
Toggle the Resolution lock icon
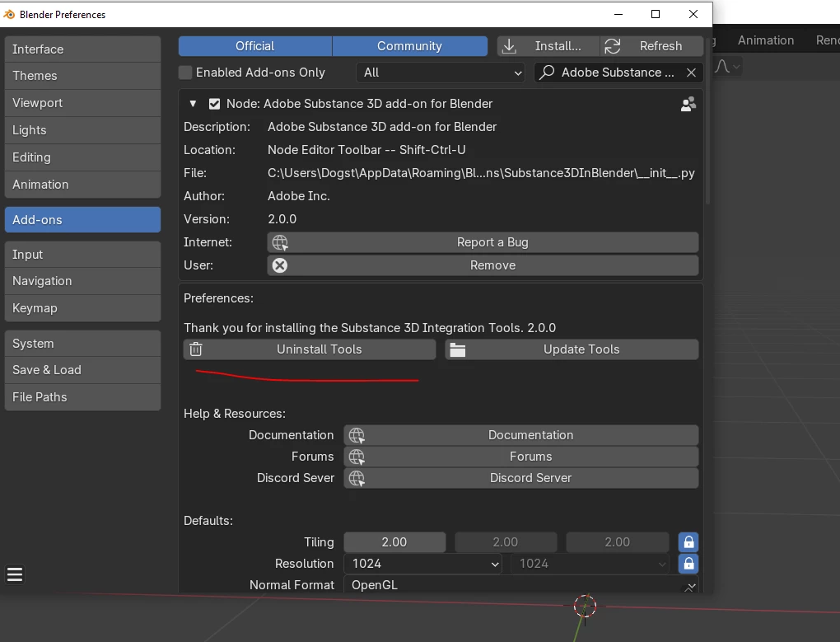tap(688, 564)
